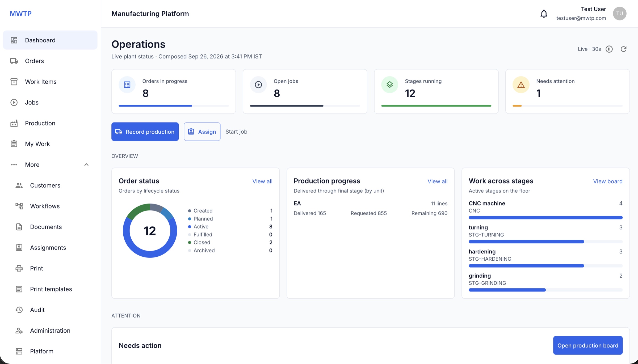Click the Workflows diagram icon
Screen dimensions: 638x364
tap(19, 206)
